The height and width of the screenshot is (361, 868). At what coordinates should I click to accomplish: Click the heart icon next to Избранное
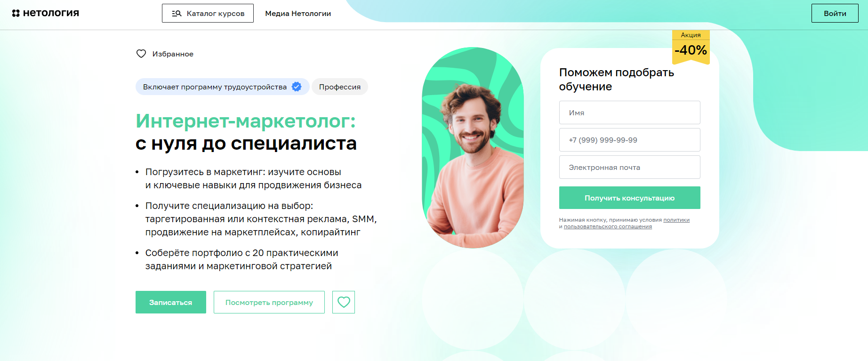(x=141, y=54)
